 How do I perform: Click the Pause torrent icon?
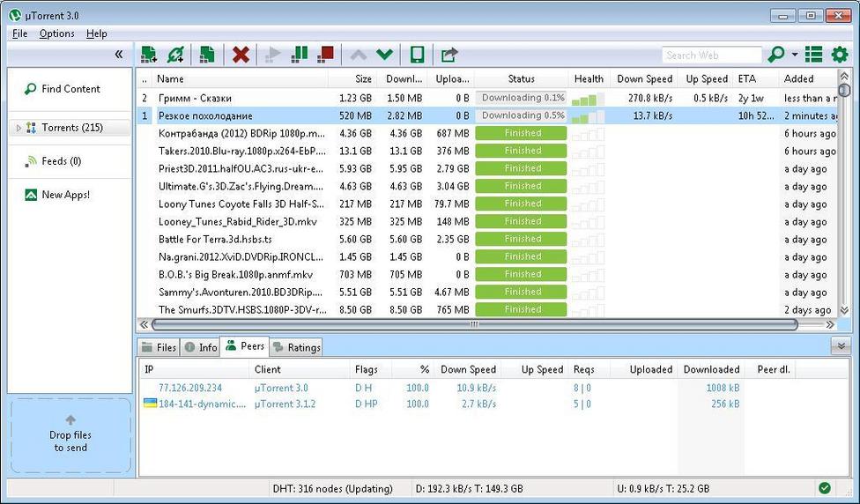(x=300, y=55)
